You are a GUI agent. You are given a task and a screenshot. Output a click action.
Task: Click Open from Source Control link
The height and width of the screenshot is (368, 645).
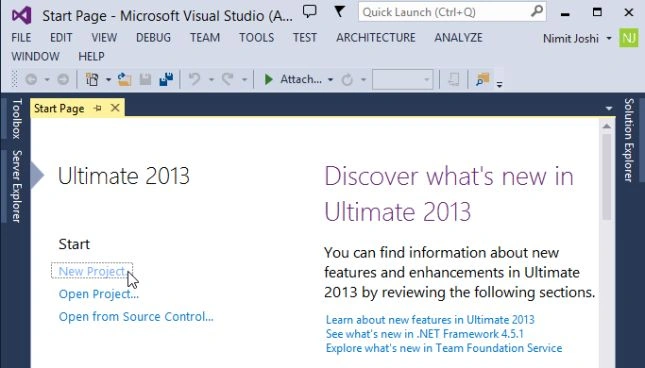tap(136, 317)
